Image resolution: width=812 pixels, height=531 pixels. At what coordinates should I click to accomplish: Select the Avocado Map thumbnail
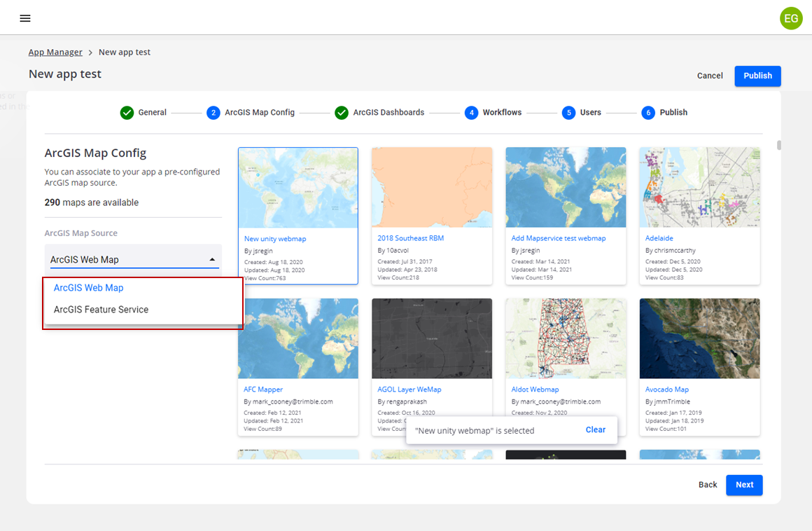pyautogui.click(x=699, y=338)
